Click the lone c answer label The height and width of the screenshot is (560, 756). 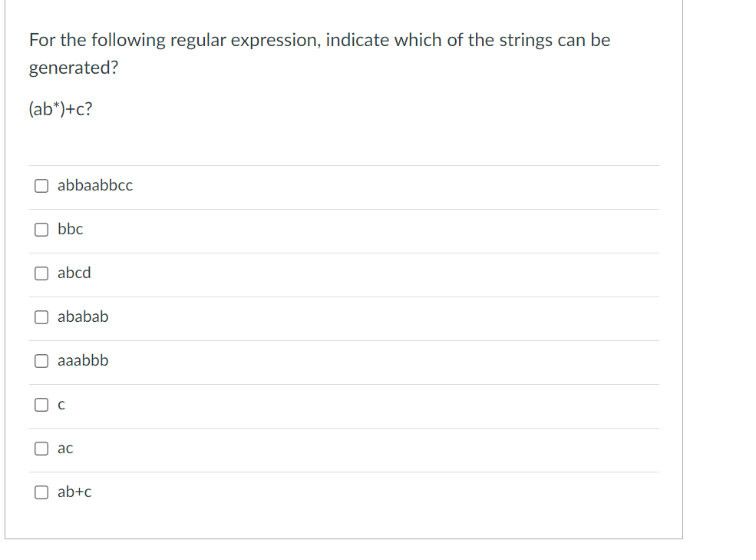[61, 405]
